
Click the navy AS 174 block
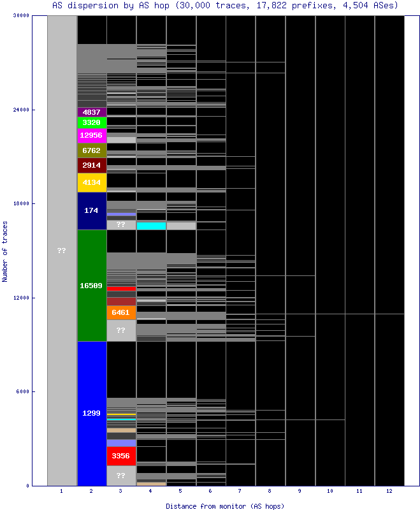pyautogui.click(x=92, y=210)
